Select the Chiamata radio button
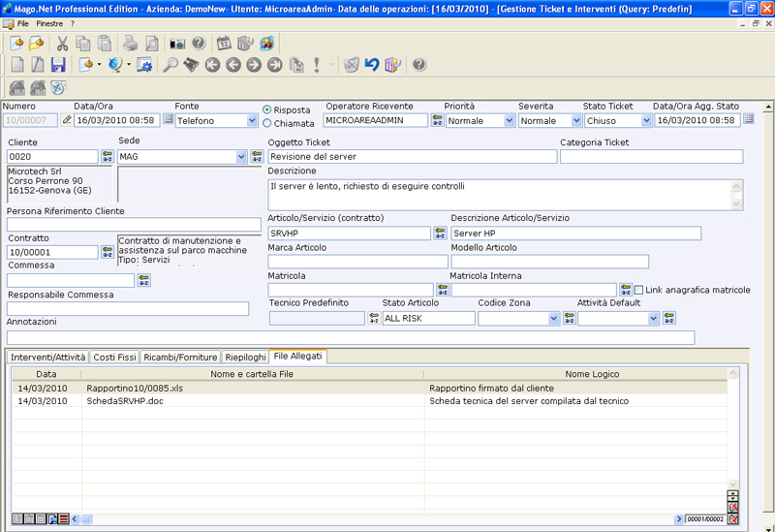Viewport: 775px width, 532px height. point(267,123)
